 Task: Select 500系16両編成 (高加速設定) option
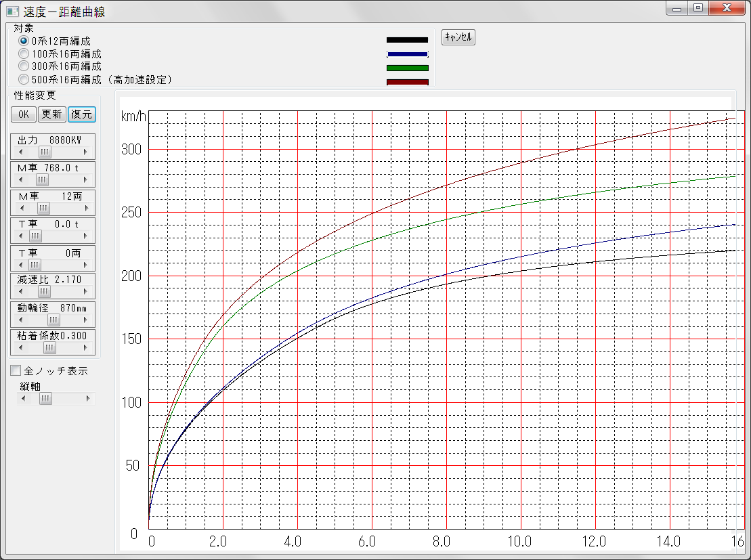click(x=24, y=79)
